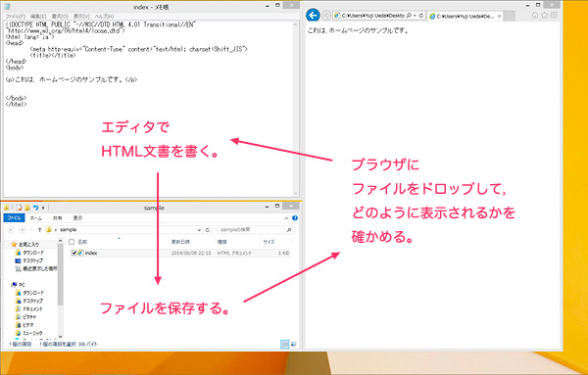Open ドキュメント under PC
This screenshot has width=588, height=375.
(x=33, y=309)
